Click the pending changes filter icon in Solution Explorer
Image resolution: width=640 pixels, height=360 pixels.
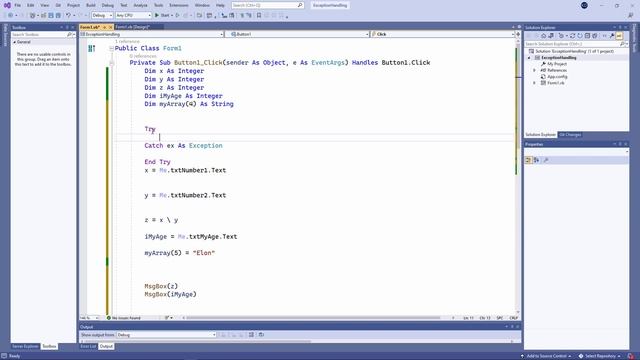tap(561, 36)
